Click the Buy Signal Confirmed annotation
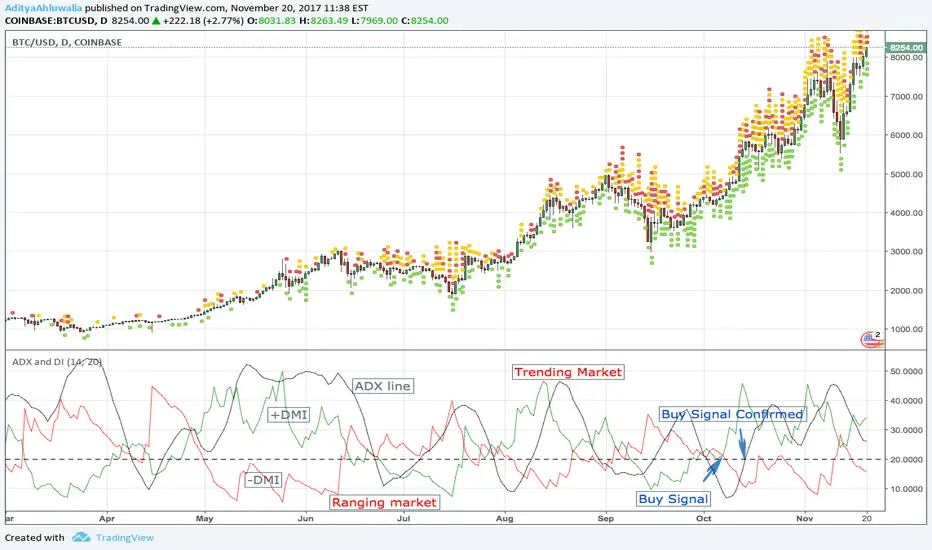932x550 pixels. click(732, 414)
